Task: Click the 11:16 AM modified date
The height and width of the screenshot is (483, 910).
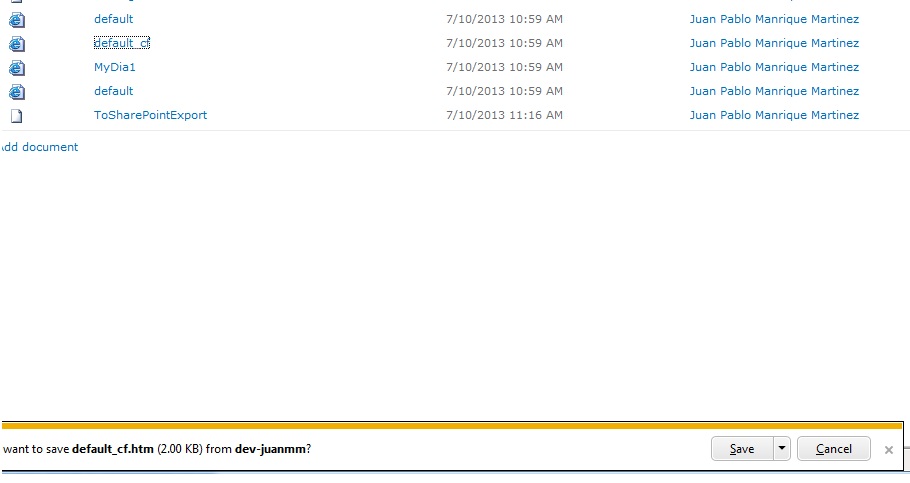Action: point(504,115)
